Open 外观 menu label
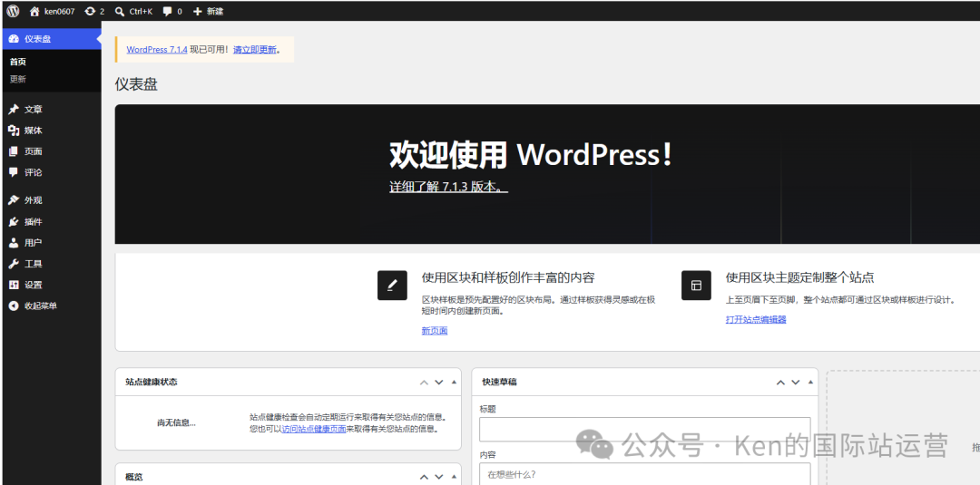The height and width of the screenshot is (485, 980). click(34, 200)
